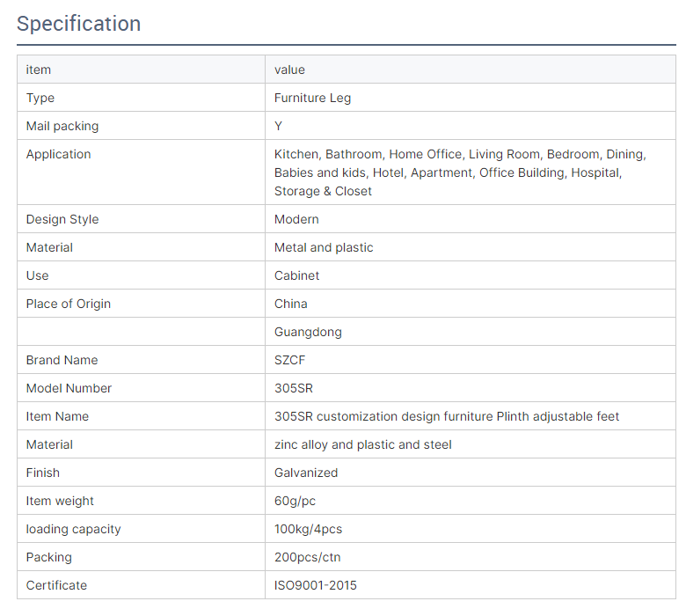Click the 'Mail packing' row label
686x616 pixels.
tap(62, 126)
